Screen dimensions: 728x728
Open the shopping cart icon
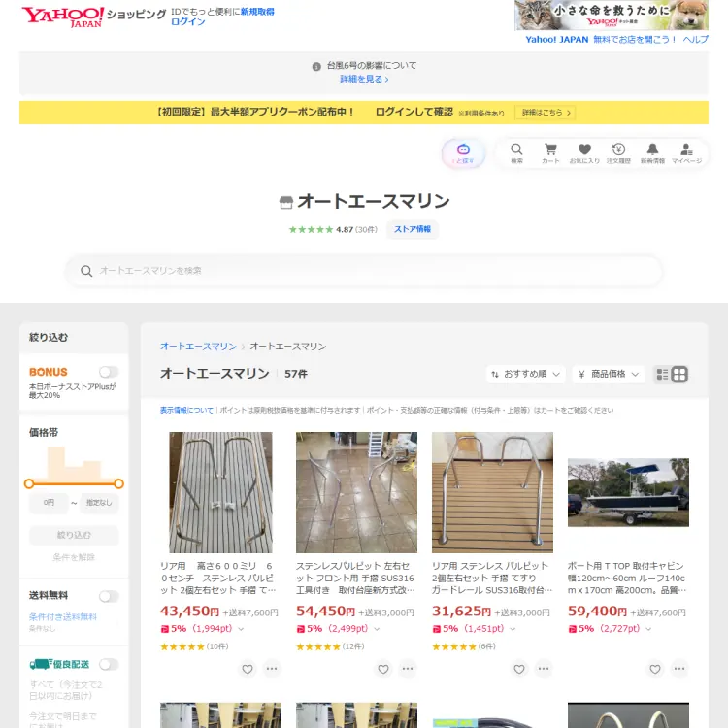click(550, 153)
